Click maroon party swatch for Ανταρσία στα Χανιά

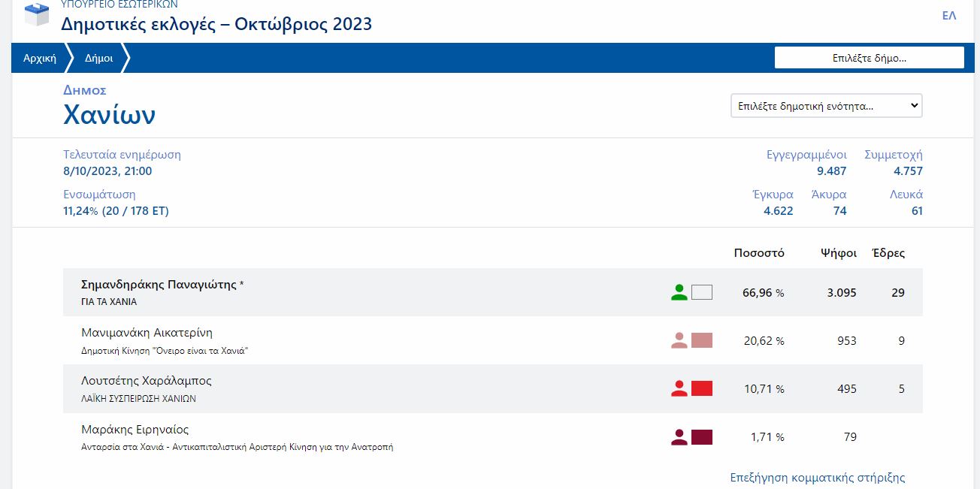(702, 437)
